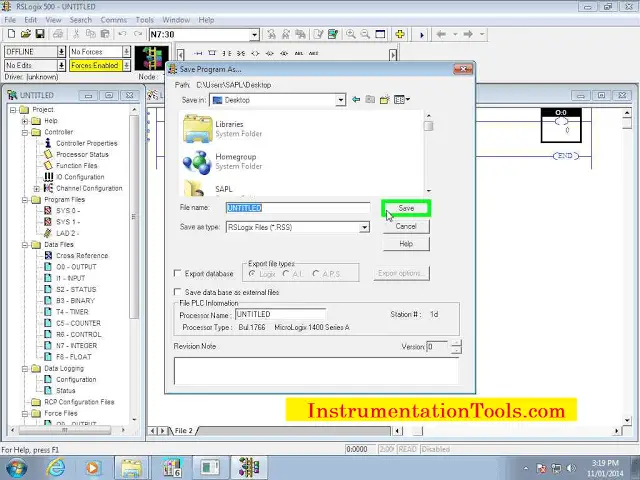Open the No Edits dropdown
640x480 pixels.
click(x=61, y=65)
